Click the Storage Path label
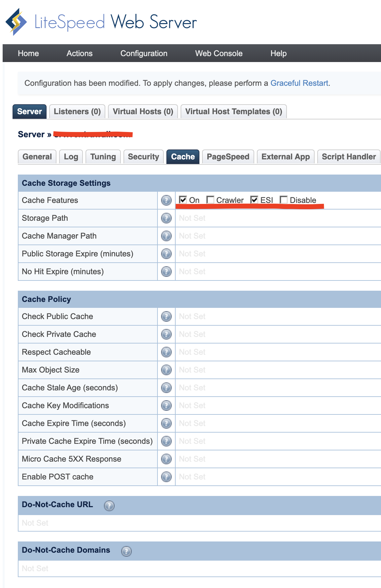The image size is (381, 588). pos(45,218)
